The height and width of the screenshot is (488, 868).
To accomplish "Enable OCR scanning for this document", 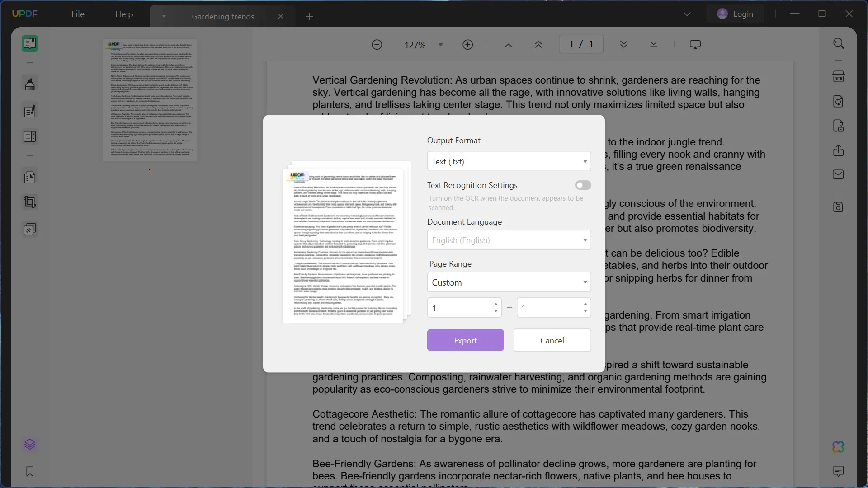I will tap(582, 185).
